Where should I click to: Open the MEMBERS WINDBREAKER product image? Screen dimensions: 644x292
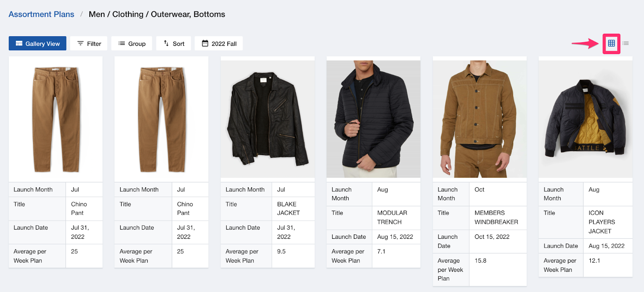tap(480, 119)
